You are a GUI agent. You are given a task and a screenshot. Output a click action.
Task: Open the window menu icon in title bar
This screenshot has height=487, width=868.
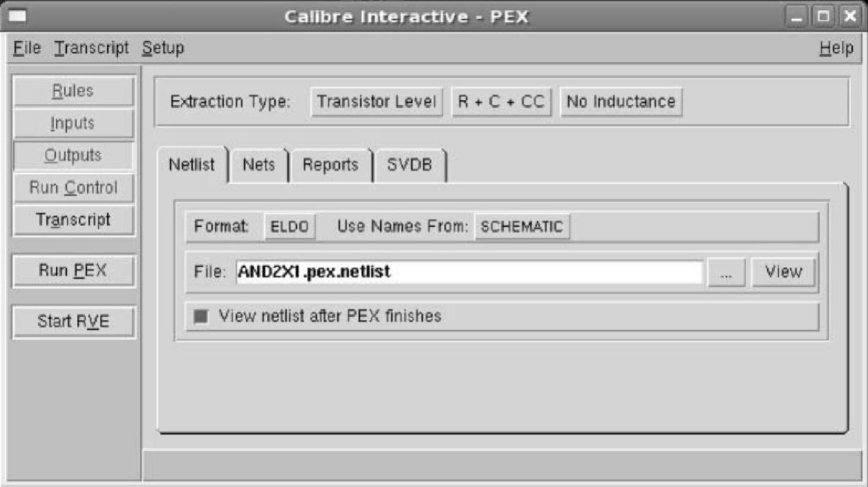tap(18, 15)
